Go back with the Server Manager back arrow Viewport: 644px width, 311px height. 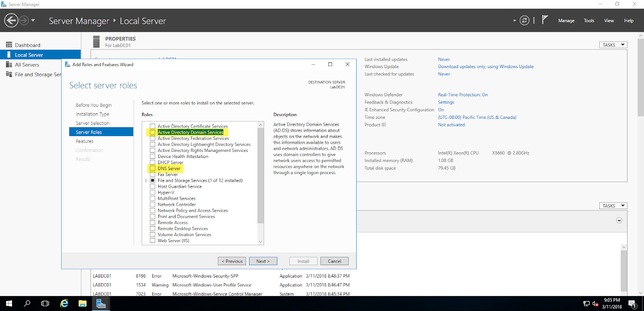click(11, 20)
